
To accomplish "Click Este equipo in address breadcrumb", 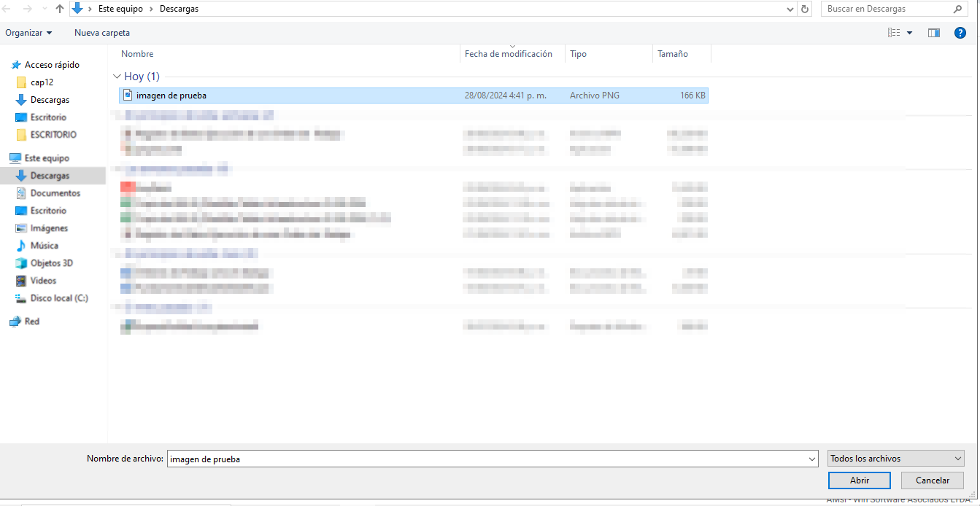I will [120, 9].
